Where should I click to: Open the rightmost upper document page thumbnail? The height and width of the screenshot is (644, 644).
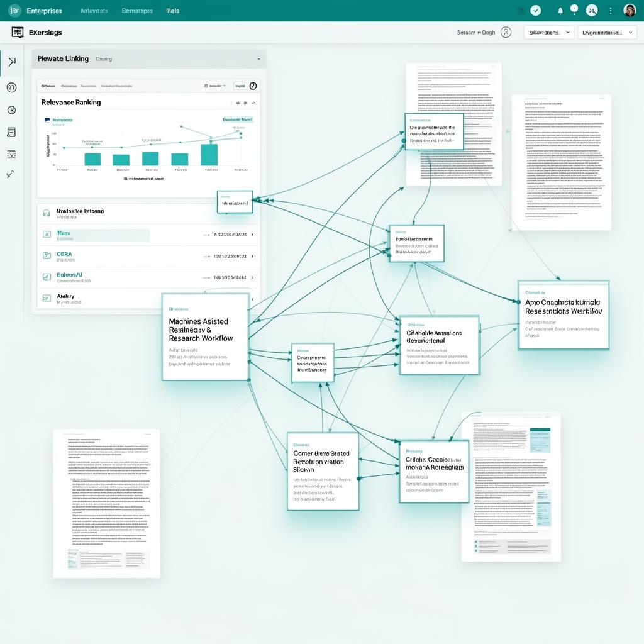tap(561, 162)
